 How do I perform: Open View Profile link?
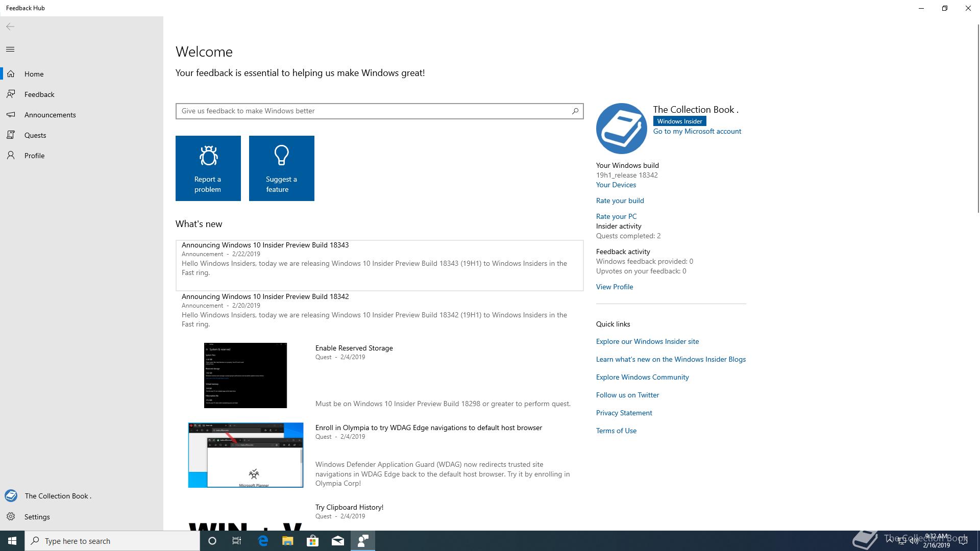pos(614,287)
